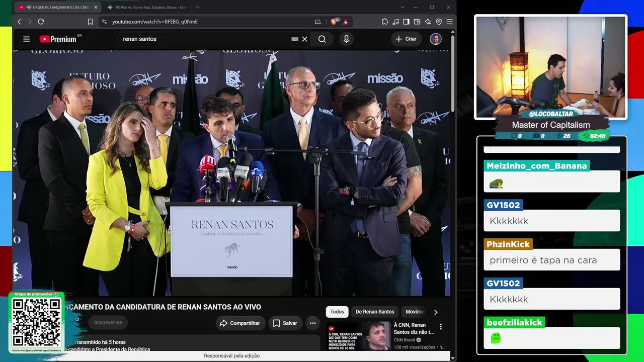Open the cast or picture-in-picture icon in address bar
Image resolution: width=644 pixels, height=362 pixels.
317,22
